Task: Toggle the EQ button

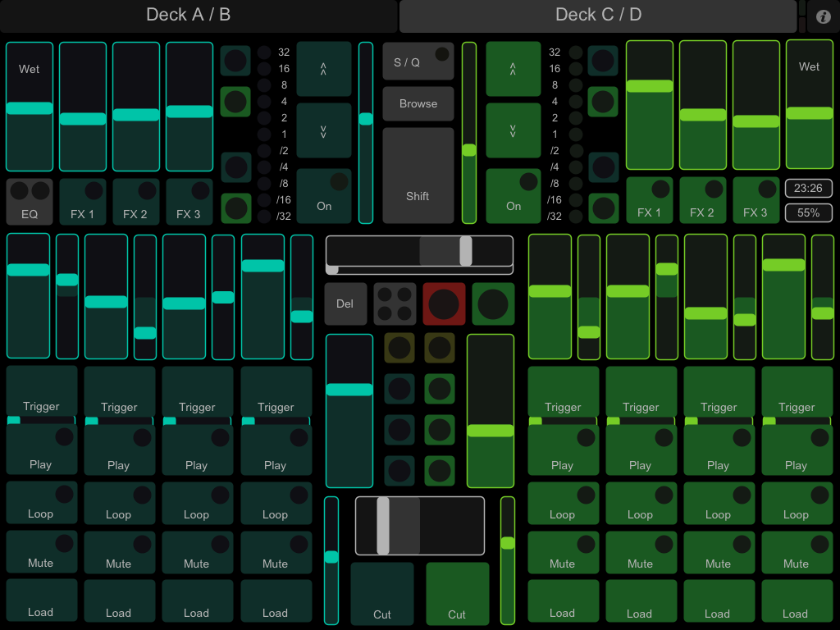Action: point(30,201)
